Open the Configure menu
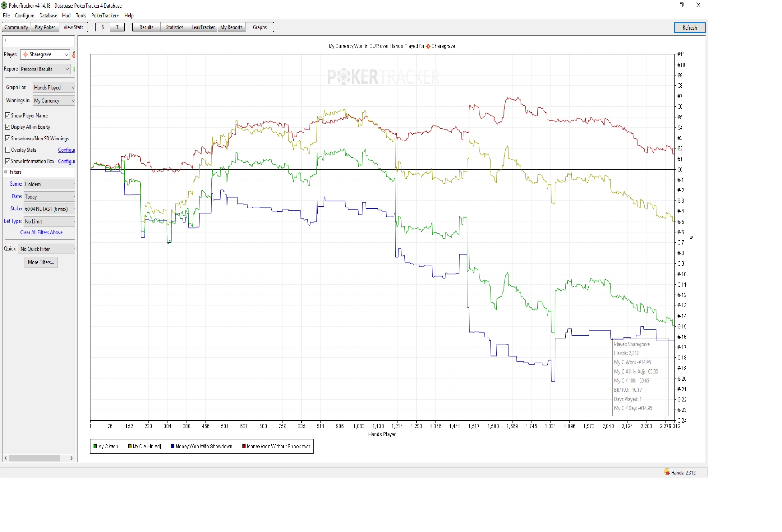Image resolution: width=782 pixels, height=532 pixels. click(24, 16)
